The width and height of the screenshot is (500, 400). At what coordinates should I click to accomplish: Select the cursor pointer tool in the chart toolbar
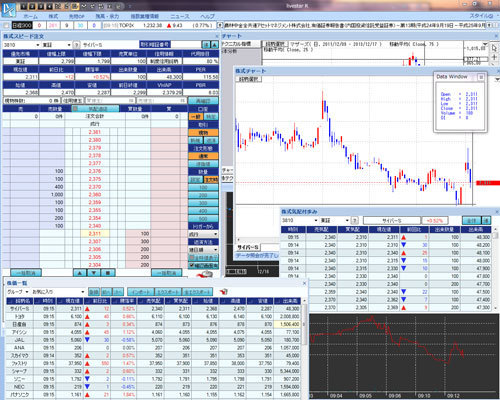pos(494,48)
